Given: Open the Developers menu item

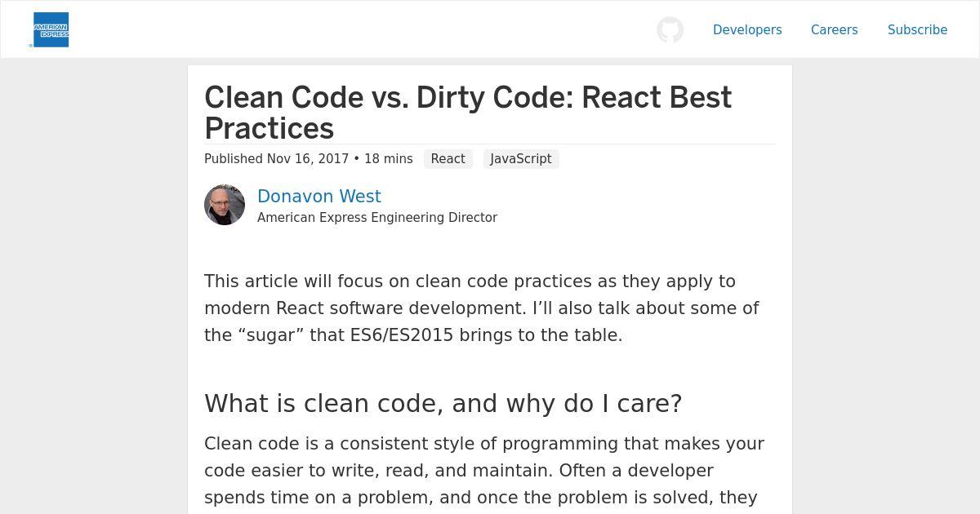Looking at the screenshot, I should [747, 29].
